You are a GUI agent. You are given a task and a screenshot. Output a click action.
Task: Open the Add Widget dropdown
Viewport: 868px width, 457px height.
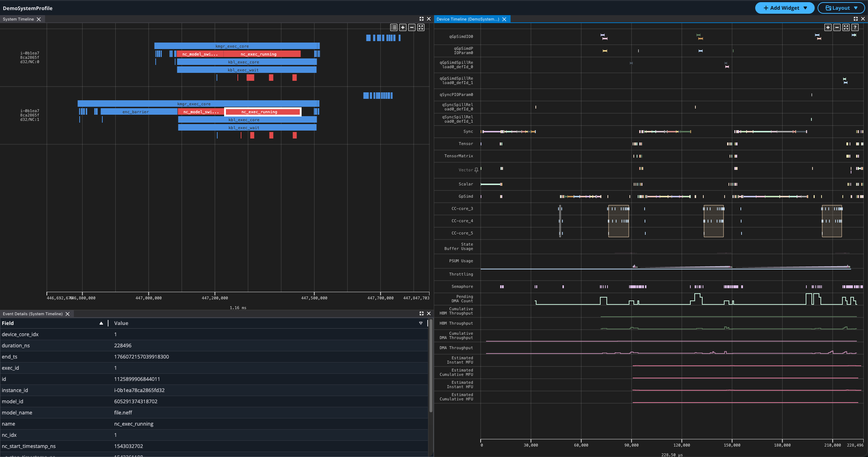point(785,8)
